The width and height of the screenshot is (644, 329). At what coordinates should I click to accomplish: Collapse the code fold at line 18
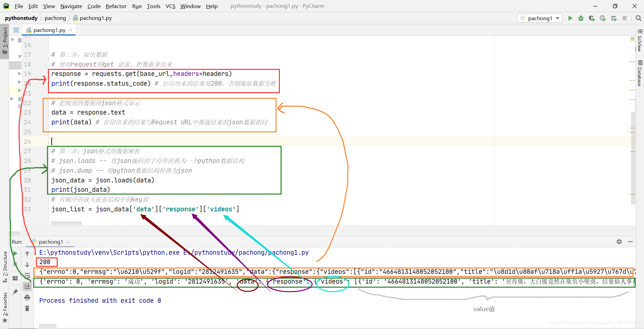tap(48, 65)
